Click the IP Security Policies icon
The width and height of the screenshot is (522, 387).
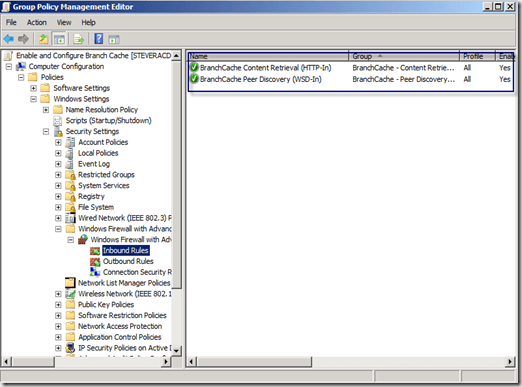70,348
